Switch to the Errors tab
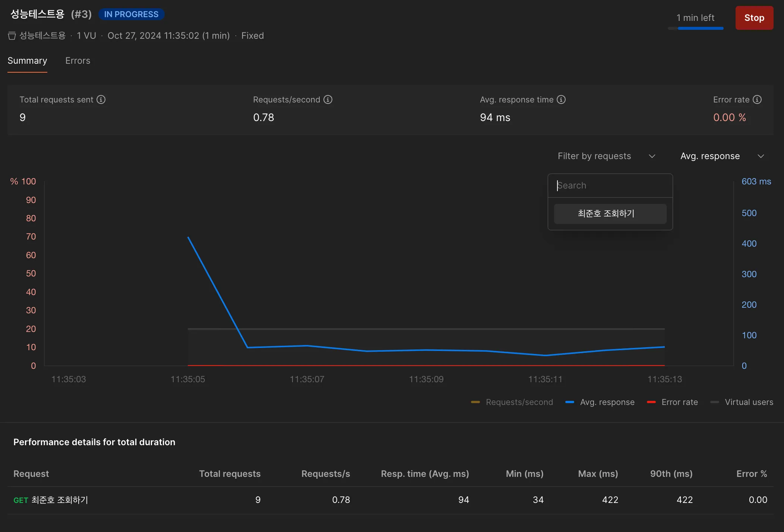Screen dimensions: 784x532 78,61
